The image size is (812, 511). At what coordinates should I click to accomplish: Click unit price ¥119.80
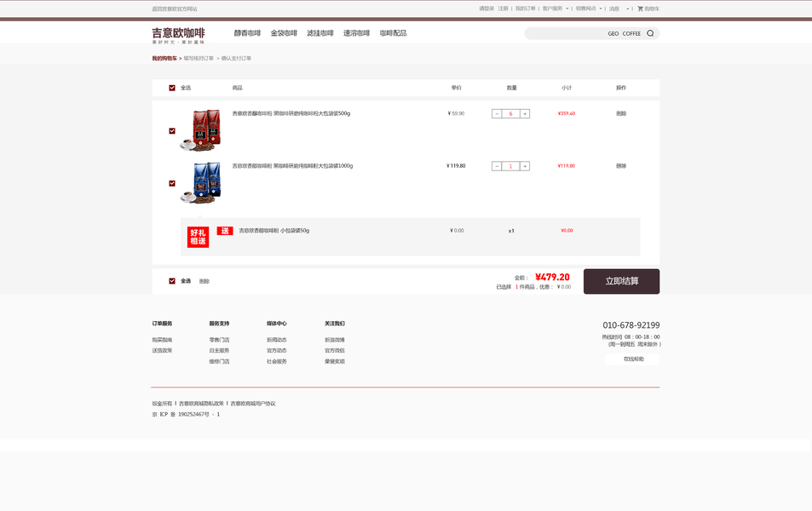coord(456,166)
